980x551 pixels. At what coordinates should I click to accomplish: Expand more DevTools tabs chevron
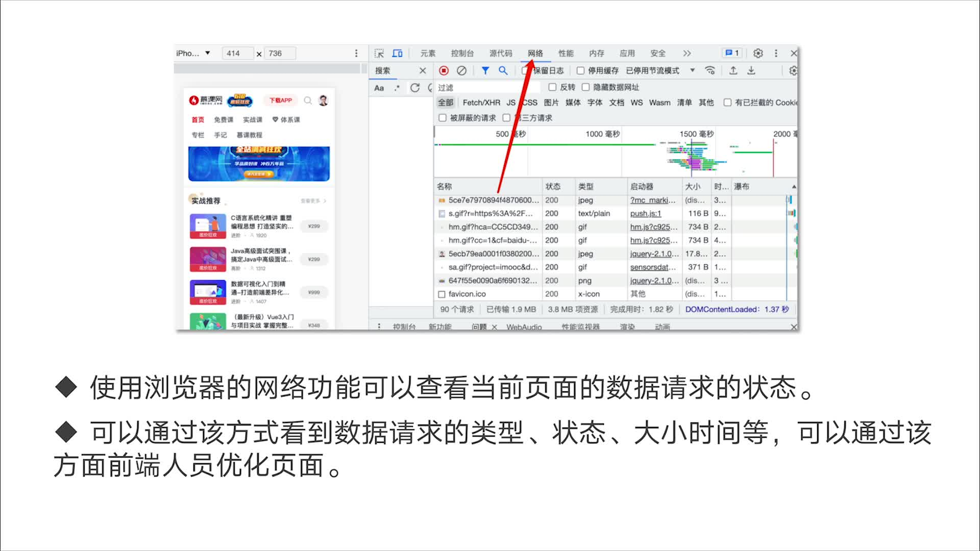[687, 53]
